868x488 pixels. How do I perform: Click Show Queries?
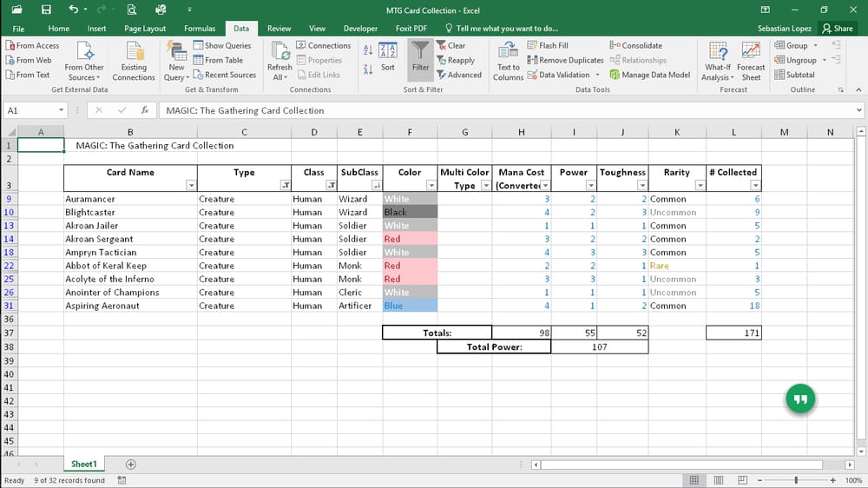tap(222, 45)
